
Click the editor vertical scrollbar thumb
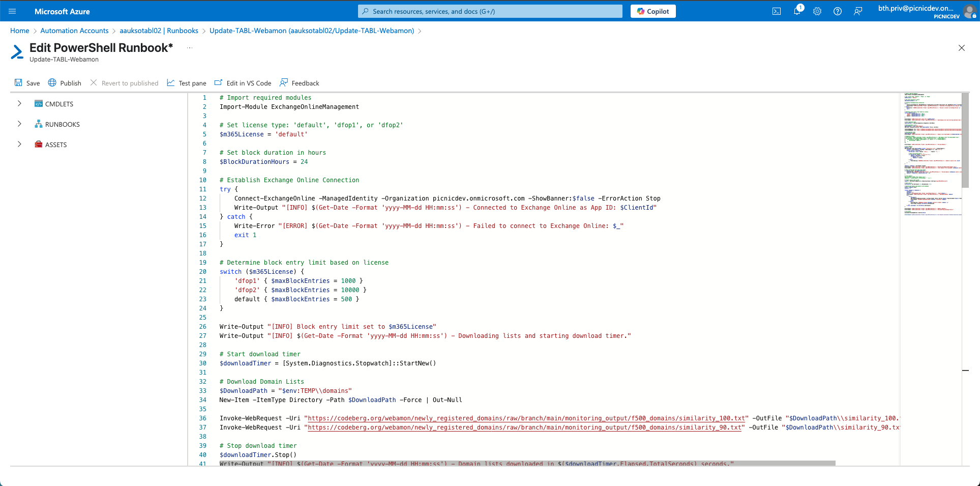(x=965, y=140)
